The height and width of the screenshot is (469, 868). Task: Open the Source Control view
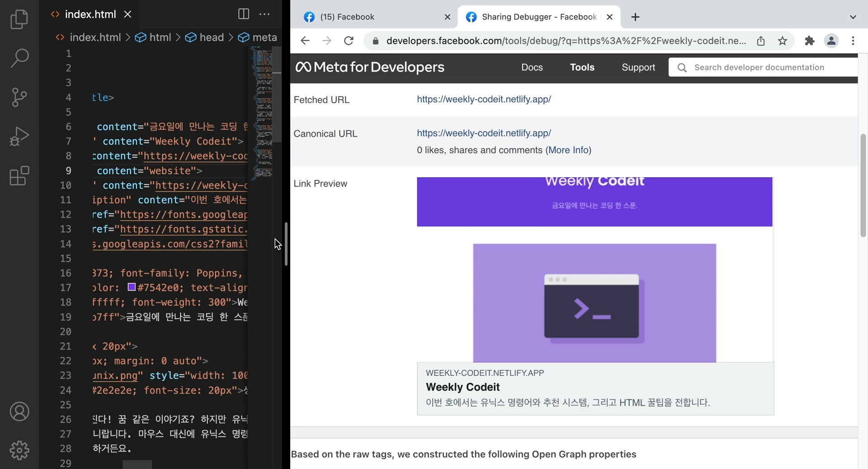click(x=19, y=97)
